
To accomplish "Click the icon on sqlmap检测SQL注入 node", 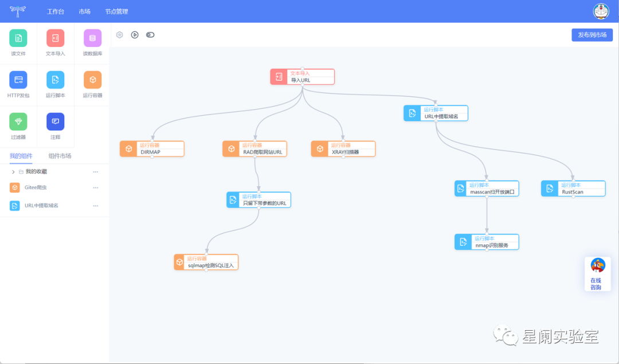I will coord(179,262).
